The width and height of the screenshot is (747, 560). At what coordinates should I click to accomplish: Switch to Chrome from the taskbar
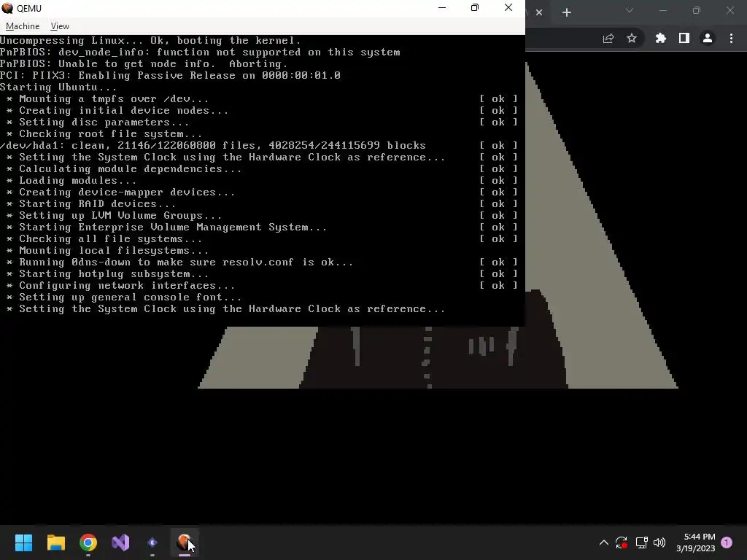(x=88, y=542)
